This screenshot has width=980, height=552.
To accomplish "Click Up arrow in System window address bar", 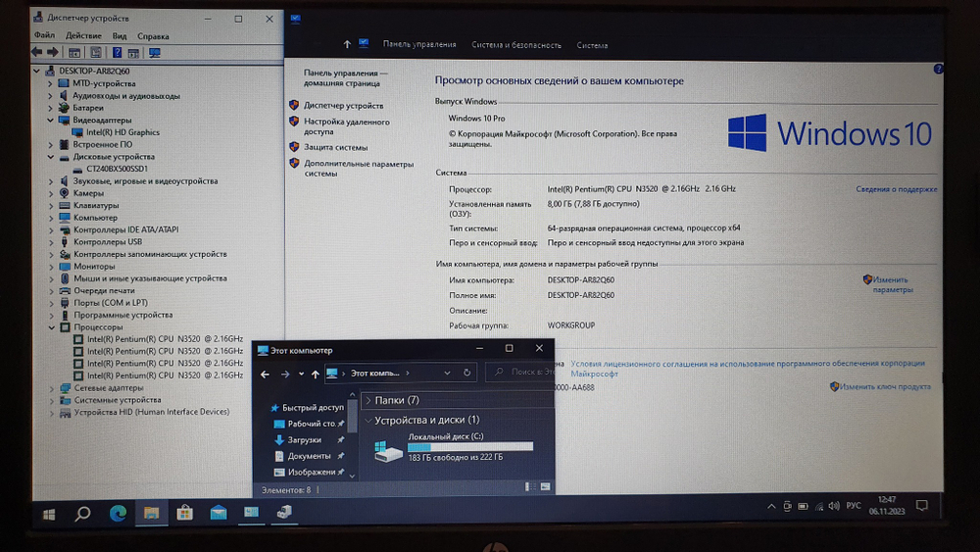I will [x=347, y=44].
